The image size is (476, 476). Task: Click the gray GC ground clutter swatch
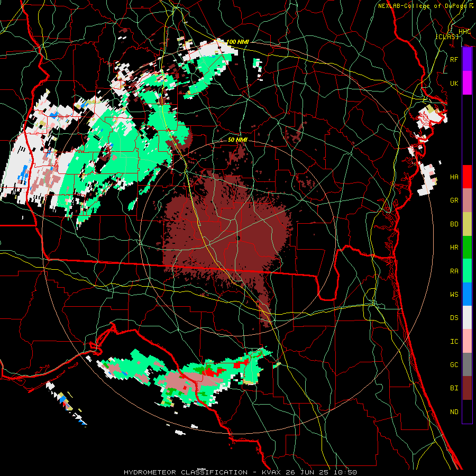pyautogui.click(x=467, y=365)
